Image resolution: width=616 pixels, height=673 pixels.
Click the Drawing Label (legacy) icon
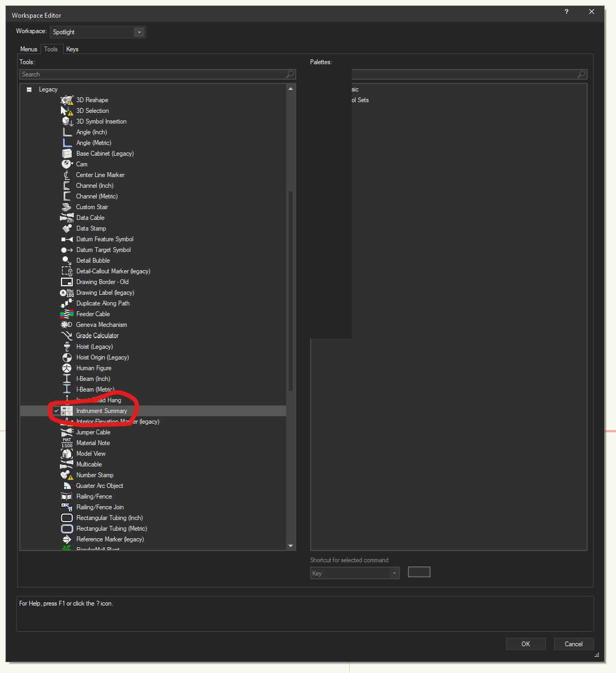(67, 293)
